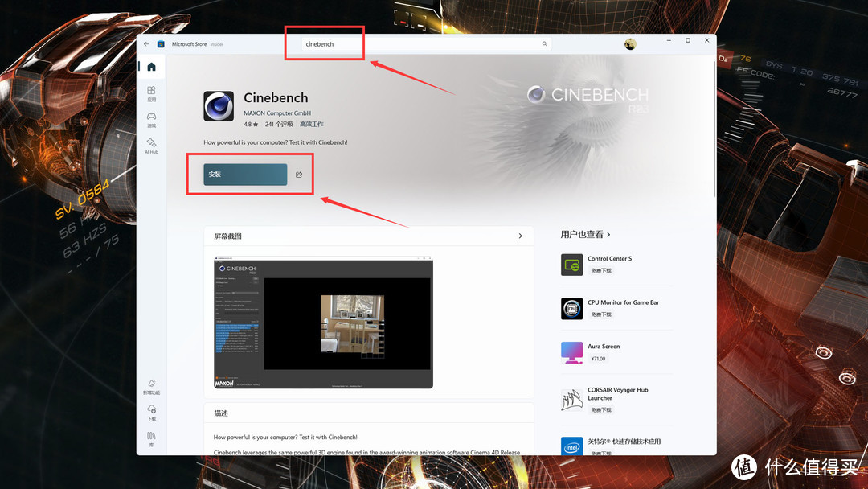Image resolution: width=868 pixels, height=489 pixels.
Task: Open the 241 个评级 ratings link
Action: (279, 124)
